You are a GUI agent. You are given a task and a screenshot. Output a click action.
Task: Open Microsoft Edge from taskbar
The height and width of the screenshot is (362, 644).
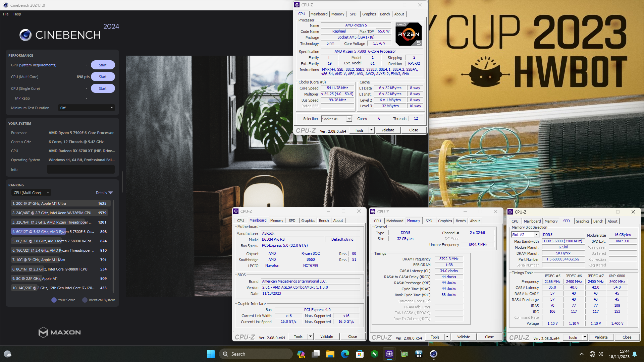pyautogui.click(x=345, y=354)
